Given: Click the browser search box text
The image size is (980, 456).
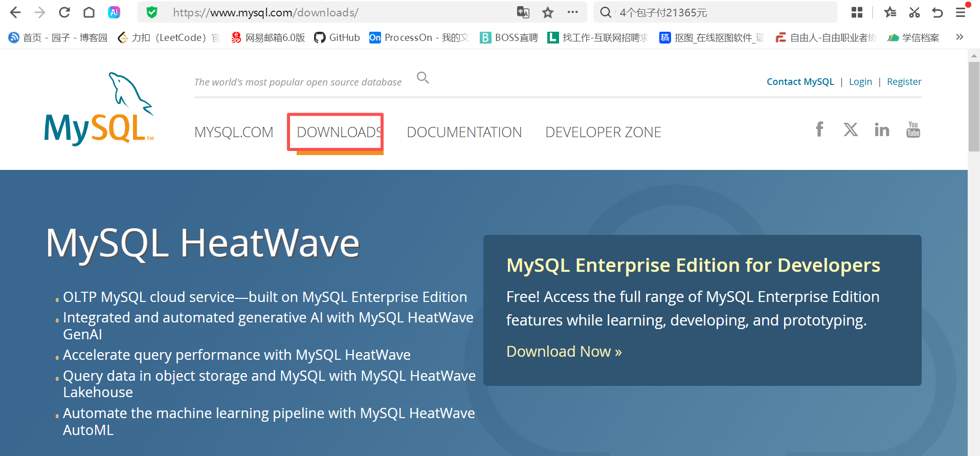Looking at the screenshot, I should pyautogui.click(x=663, y=12).
